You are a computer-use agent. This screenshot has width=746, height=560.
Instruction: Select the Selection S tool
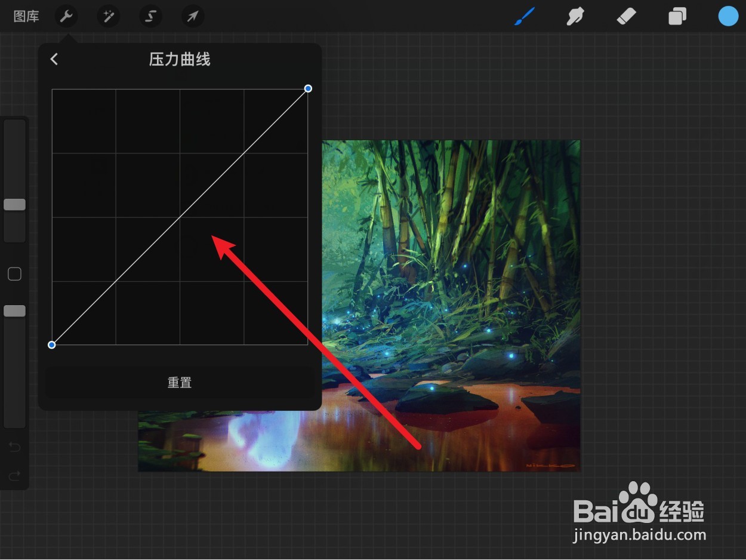coord(151,16)
